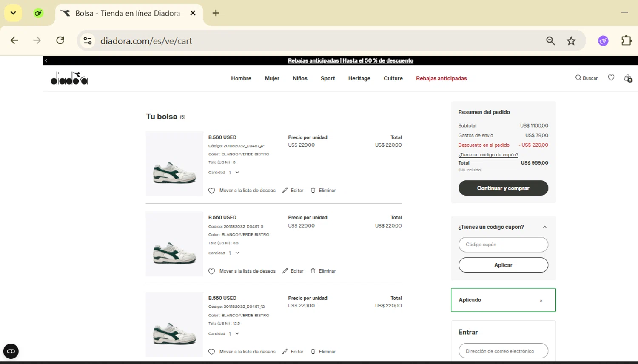The width and height of the screenshot is (638, 364).
Task: Click trash Eliminar icon for size 5 item
Action: click(x=313, y=190)
